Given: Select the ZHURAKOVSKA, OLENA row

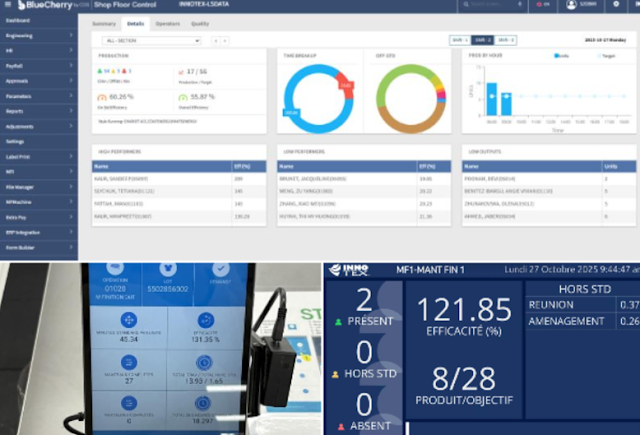Looking at the screenshot, I should [549, 204].
